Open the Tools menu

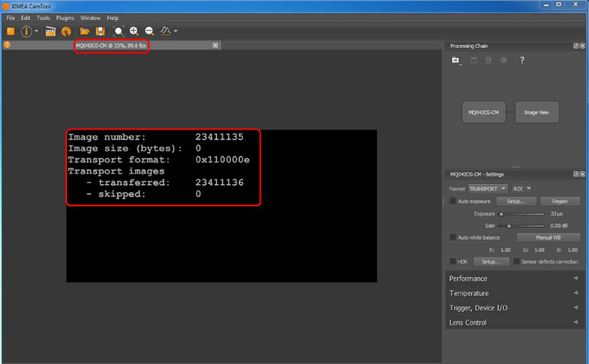[x=43, y=18]
